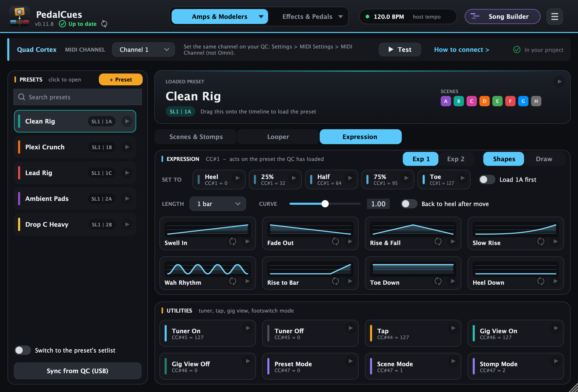This screenshot has width=578, height=392.
Task: Select the Shapes mode button
Action: (504, 159)
